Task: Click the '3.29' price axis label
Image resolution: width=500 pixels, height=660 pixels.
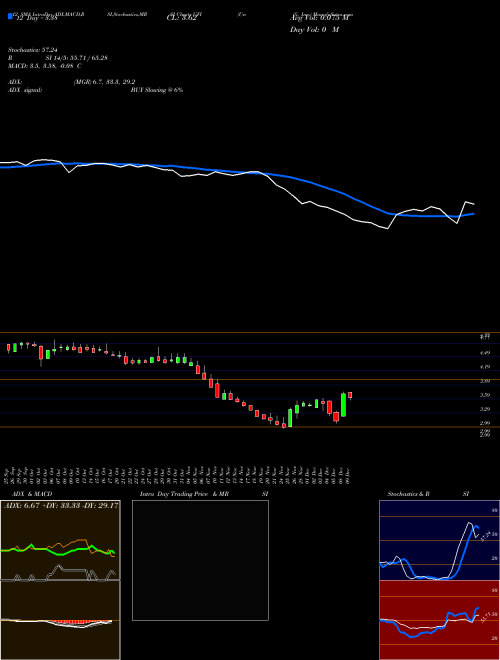Action: [485, 409]
